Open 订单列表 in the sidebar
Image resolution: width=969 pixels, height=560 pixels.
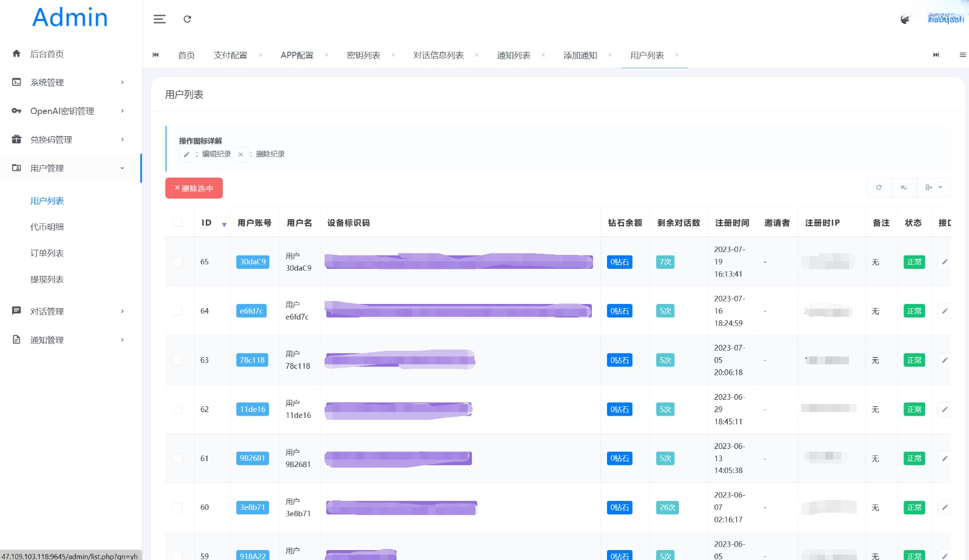click(47, 253)
